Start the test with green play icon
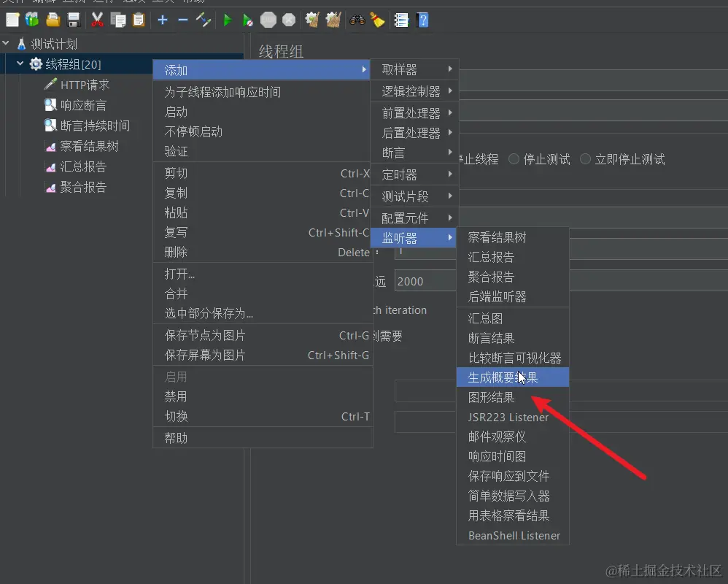Image resolution: width=728 pixels, height=584 pixels. 228,20
